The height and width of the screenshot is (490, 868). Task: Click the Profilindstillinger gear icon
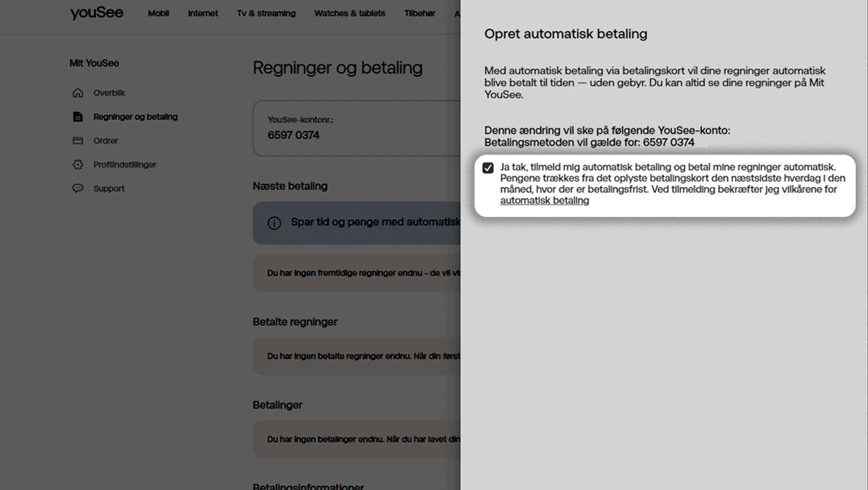[78, 165]
